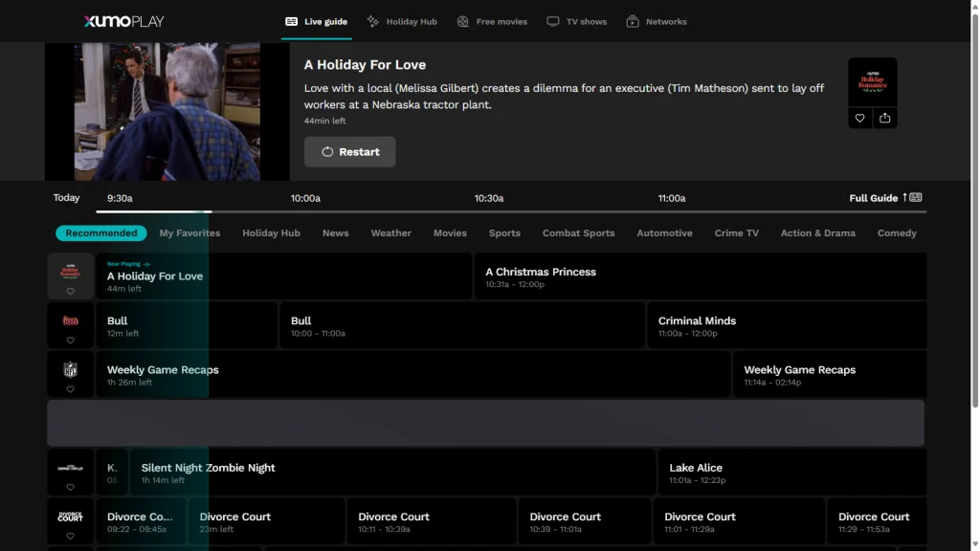Select Divorce Court 09:22 - 09:45a
Viewport: 980px width, 551px height.
(141, 521)
